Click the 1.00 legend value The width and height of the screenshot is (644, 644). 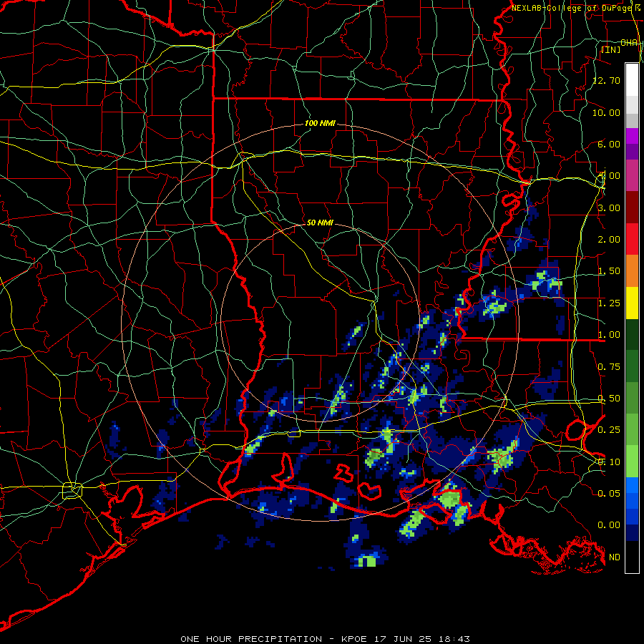tap(609, 335)
